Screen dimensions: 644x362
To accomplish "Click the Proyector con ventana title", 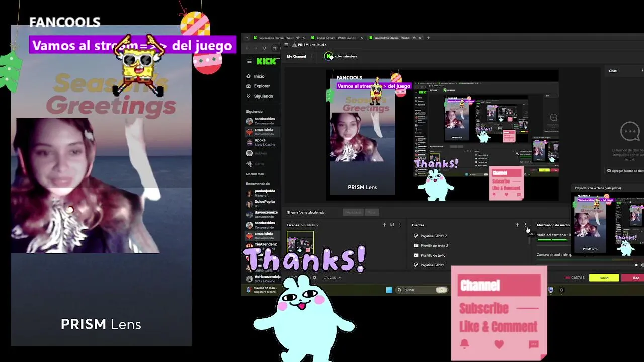I will pos(598,188).
